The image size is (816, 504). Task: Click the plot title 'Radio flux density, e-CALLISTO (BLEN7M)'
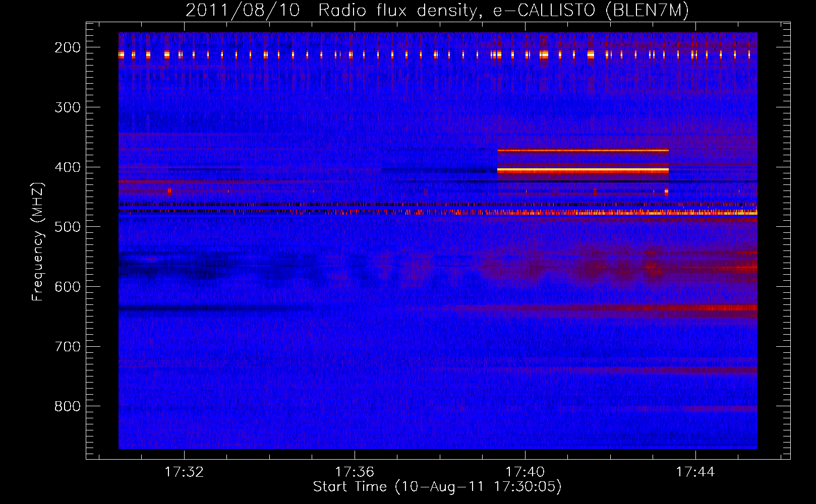pyautogui.click(x=504, y=11)
